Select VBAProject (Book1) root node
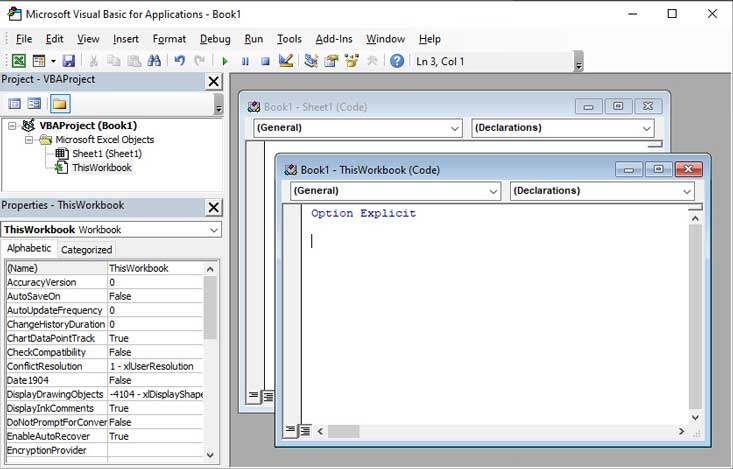 tap(88, 126)
